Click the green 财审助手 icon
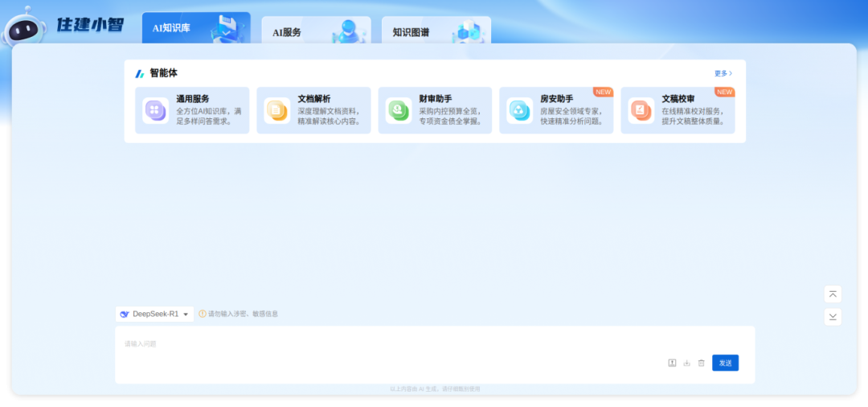 (399, 110)
